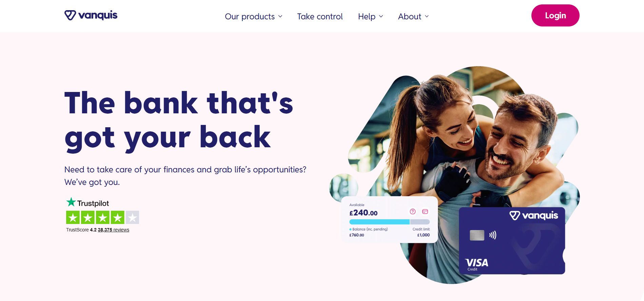Click the pink Login button

[555, 15]
